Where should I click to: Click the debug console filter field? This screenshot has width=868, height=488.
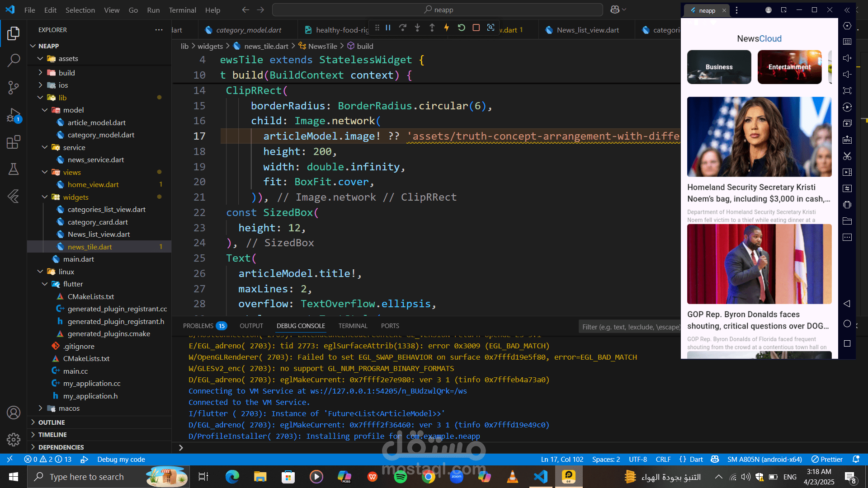[630, 327]
